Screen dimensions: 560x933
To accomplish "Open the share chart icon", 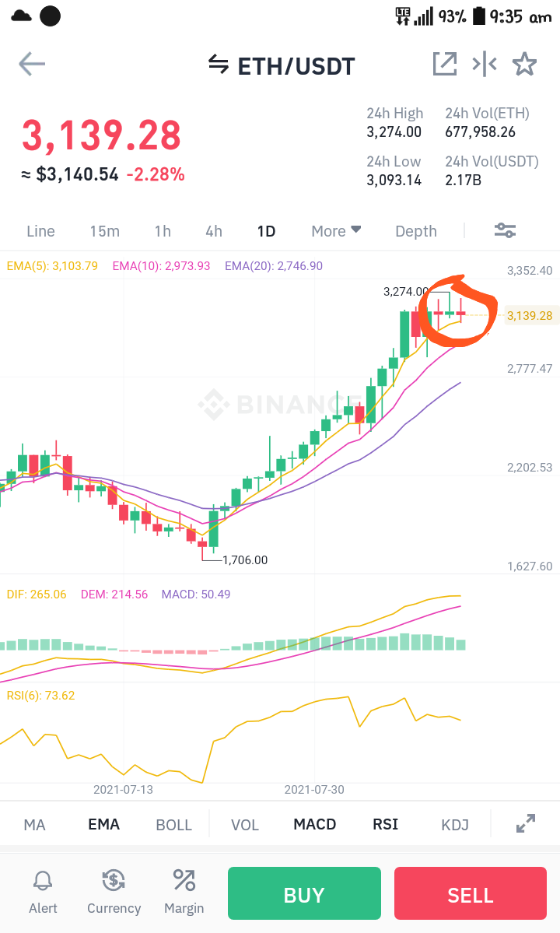I will coord(445,65).
